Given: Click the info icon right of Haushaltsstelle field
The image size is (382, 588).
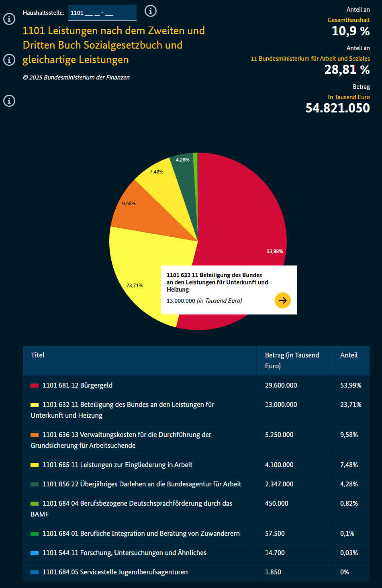Looking at the screenshot, I should (151, 11).
